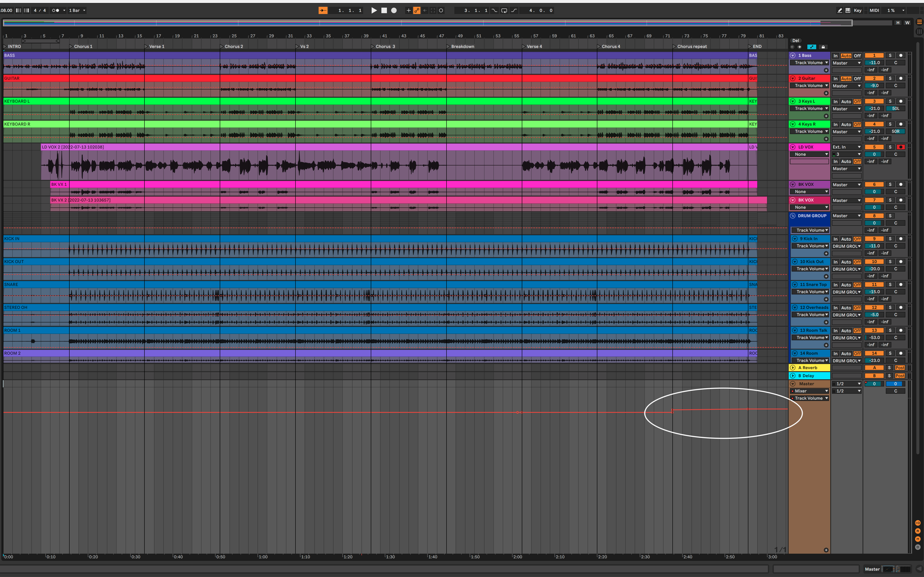The image size is (924, 577).
Task: Toggle Automation Mode button above tracks
Action: click(811, 47)
